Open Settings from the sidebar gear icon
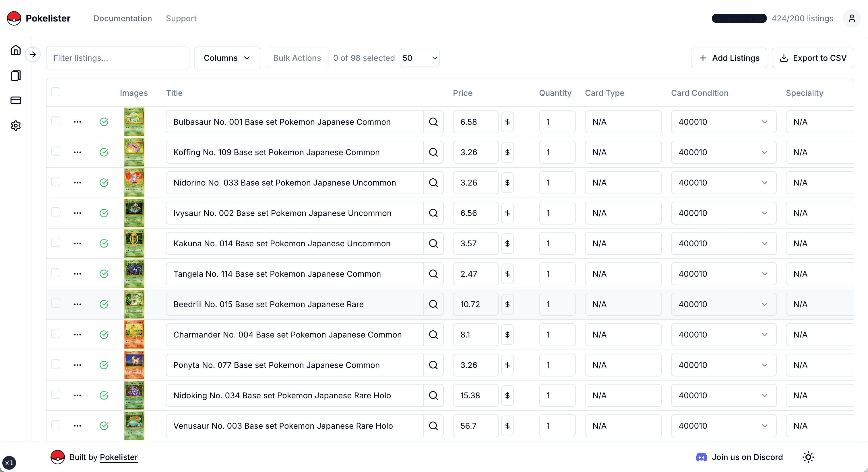 point(15,125)
